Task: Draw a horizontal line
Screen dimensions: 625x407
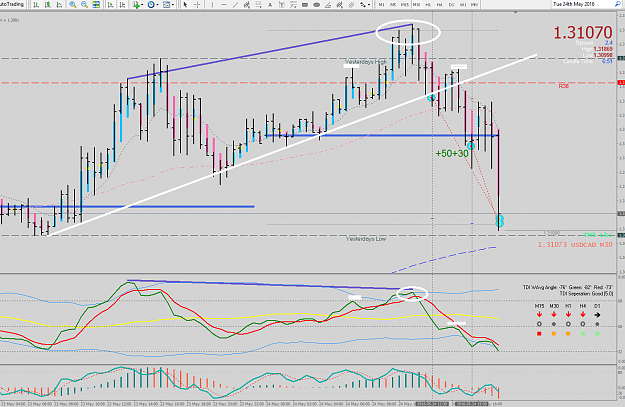Action: (x=224, y=5)
